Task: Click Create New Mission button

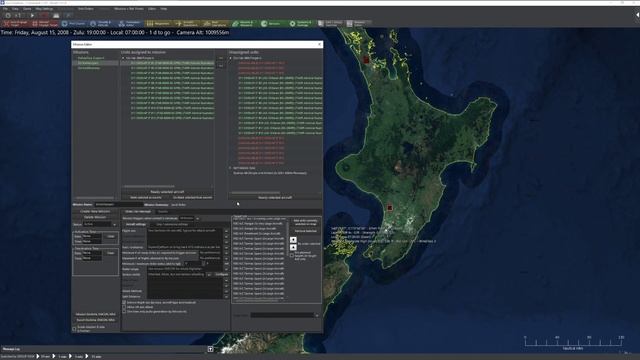Action: 95,211
